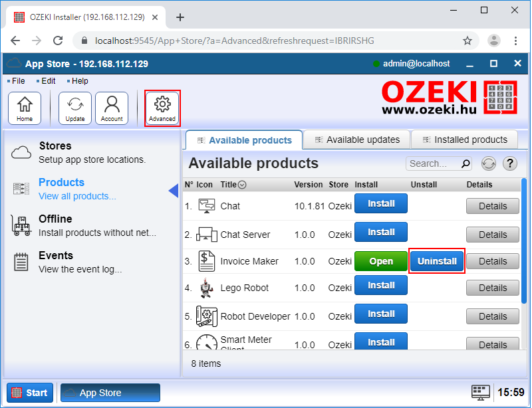Screen dimensions: 532x408
Task: Click the browser address bar URL
Action: pos(235,41)
